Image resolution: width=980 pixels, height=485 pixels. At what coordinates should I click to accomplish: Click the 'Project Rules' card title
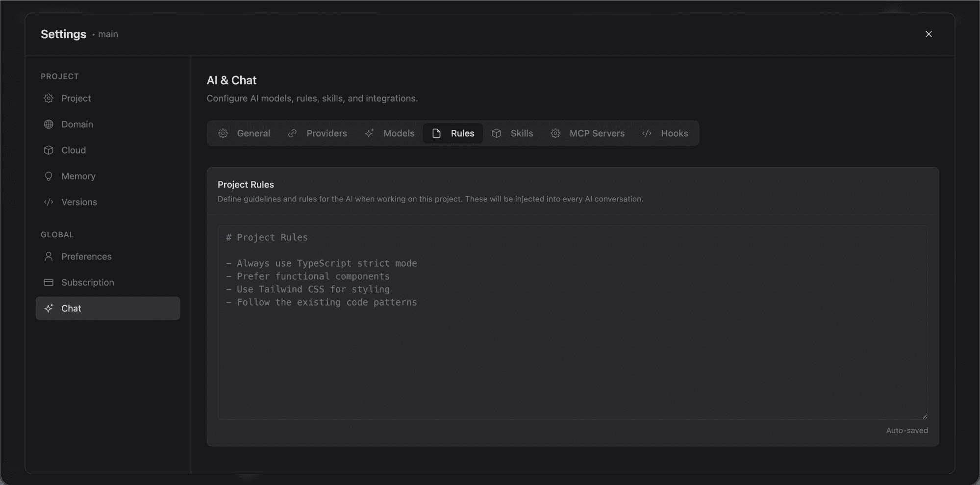[x=246, y=184]
